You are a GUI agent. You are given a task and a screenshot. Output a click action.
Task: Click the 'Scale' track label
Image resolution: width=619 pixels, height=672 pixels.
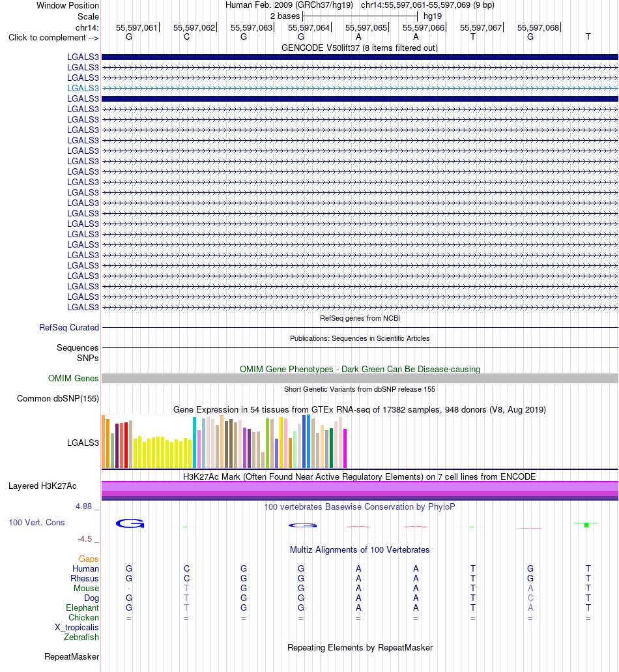click(x=88, y=17)
